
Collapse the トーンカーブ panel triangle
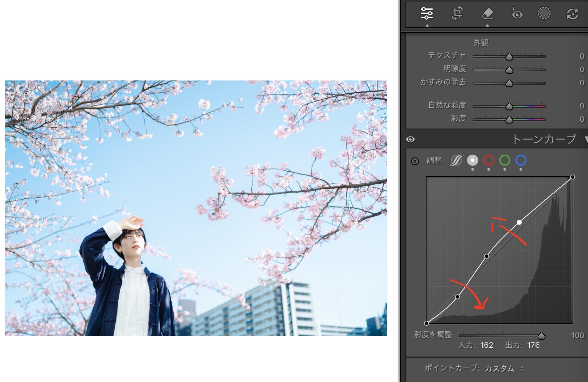tap(586, 140)
